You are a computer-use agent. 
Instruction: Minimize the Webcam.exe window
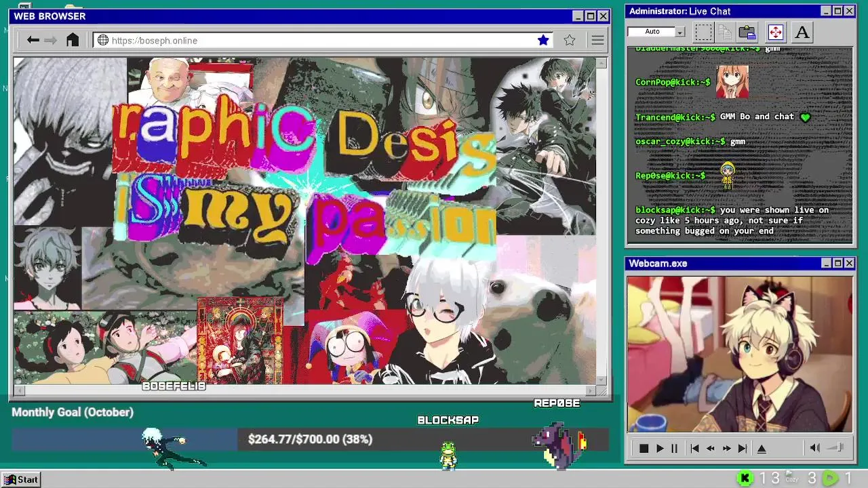826,263
